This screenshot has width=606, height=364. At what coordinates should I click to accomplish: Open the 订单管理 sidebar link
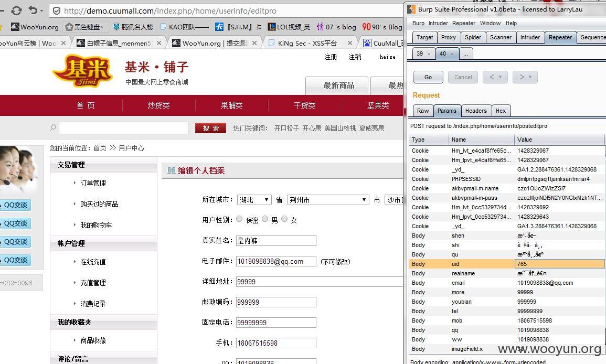93,183
